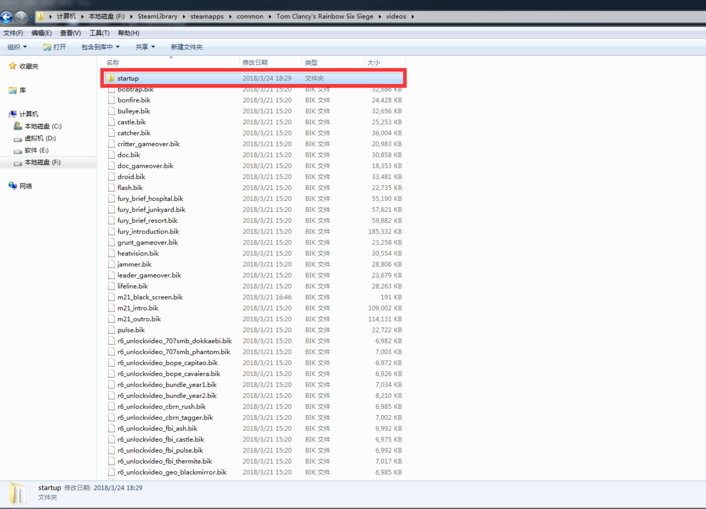Select fury_brief_hospital.bik file

[255, 199]
